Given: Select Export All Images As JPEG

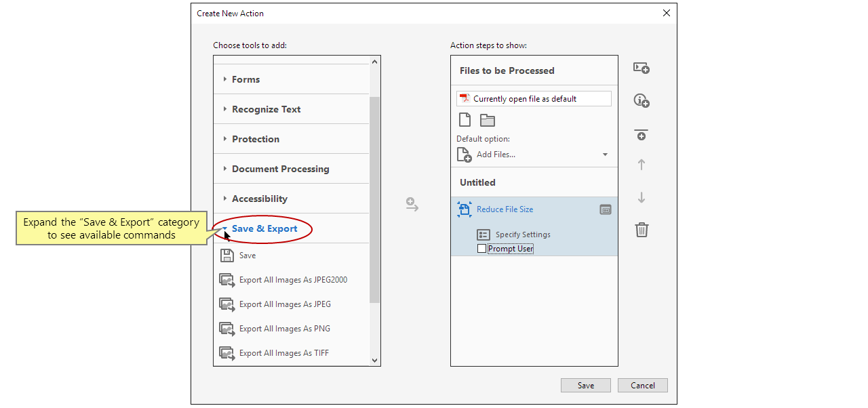Looking at the screenshot, I should coord(285,304).
